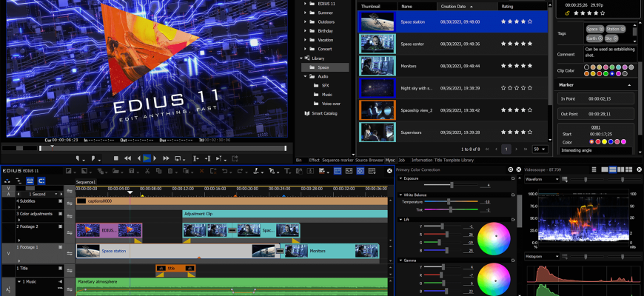Stop playback with the square stop button
Image resolution: width=644 pixels, height=296 pixels.
[x=115, y=158]
